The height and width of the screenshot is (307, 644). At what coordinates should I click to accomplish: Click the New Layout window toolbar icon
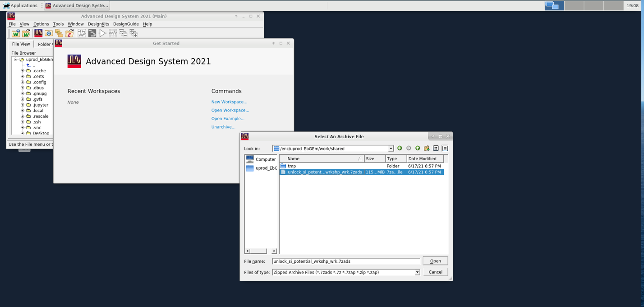tap(92, 33)
